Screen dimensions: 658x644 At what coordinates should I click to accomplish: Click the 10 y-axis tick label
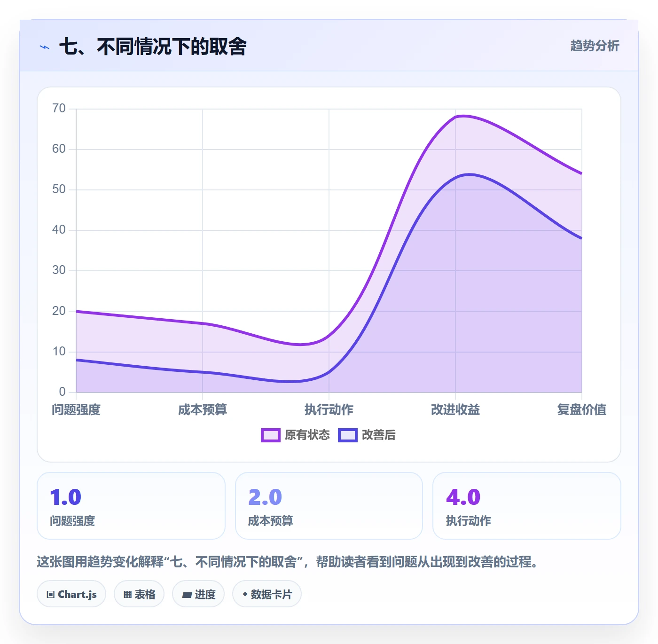pos(59,352)
